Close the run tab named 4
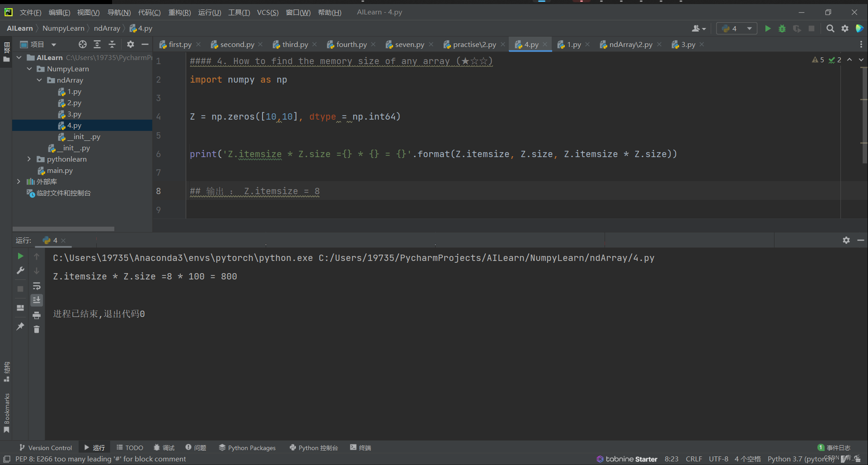 coord(63,241)
